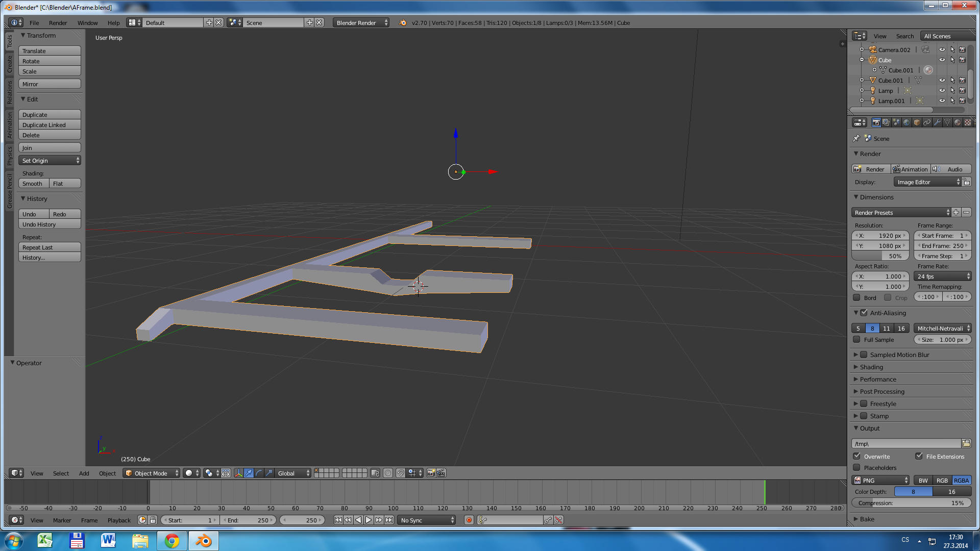
Task: Open the Mitchell-Netravali filter dropdown
Action: [x=943, y=328]
